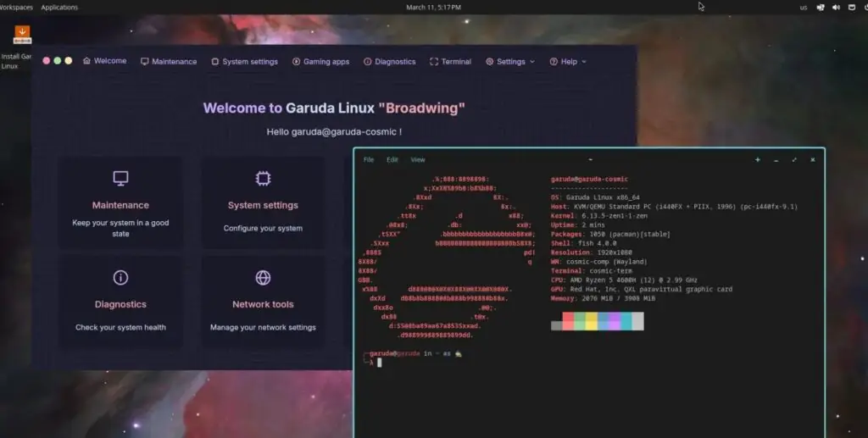Open the clock showing March 11, 5:17 PM
Screen dimensions: 868x438
(433, 7)
